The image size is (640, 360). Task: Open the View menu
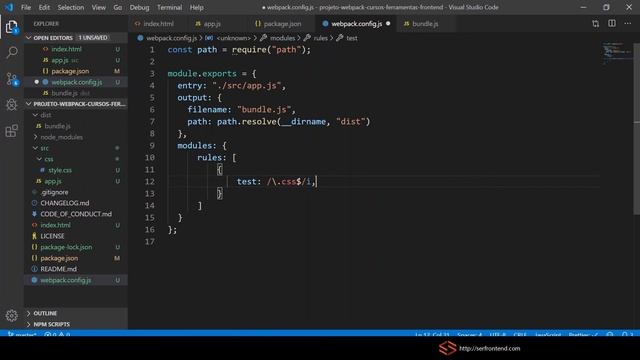98,7
